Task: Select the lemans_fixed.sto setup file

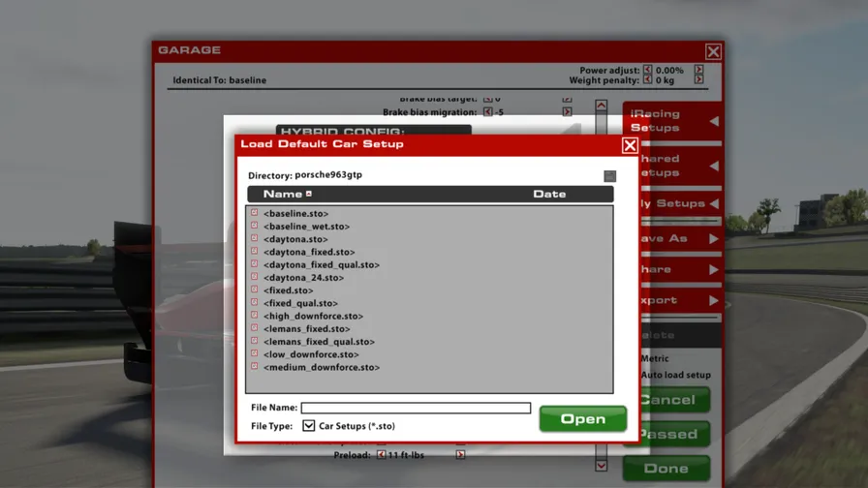Action: 307,328
